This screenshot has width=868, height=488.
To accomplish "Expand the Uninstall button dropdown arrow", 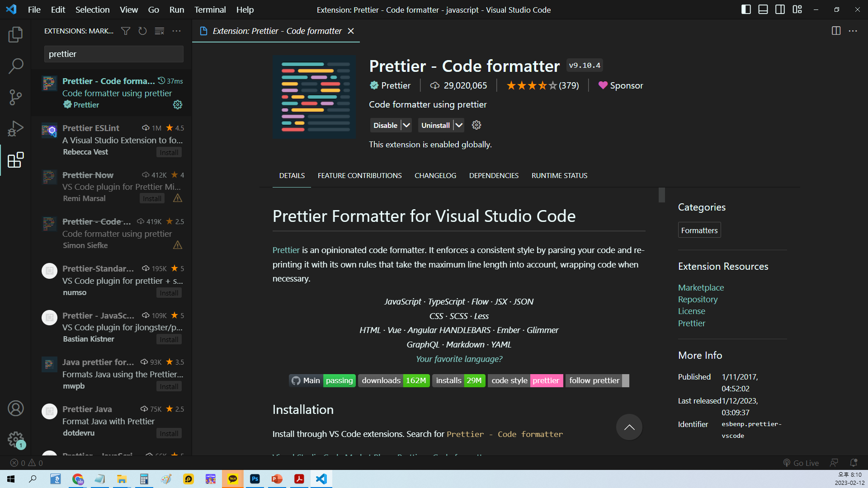I will point(459,125).
